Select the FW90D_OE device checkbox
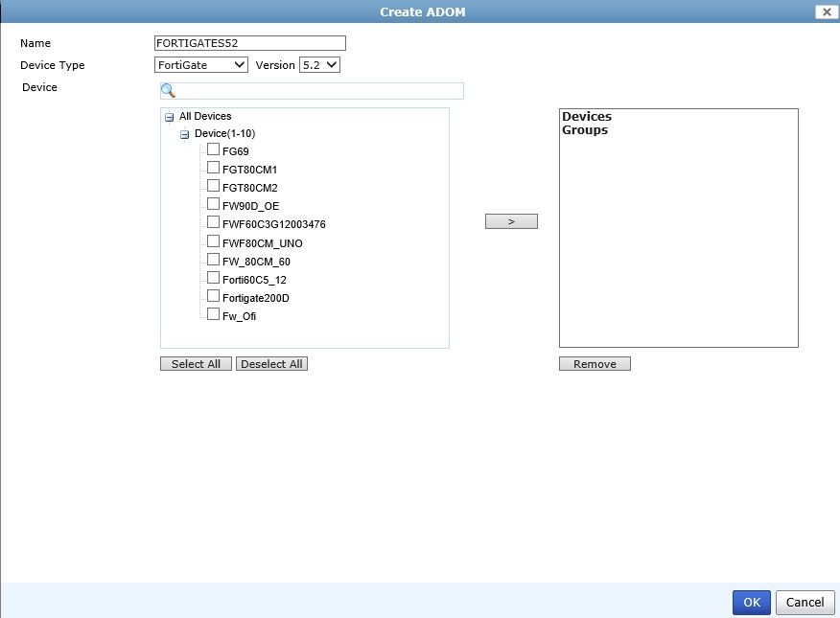The image size is (840, 618). coord(213,204)
